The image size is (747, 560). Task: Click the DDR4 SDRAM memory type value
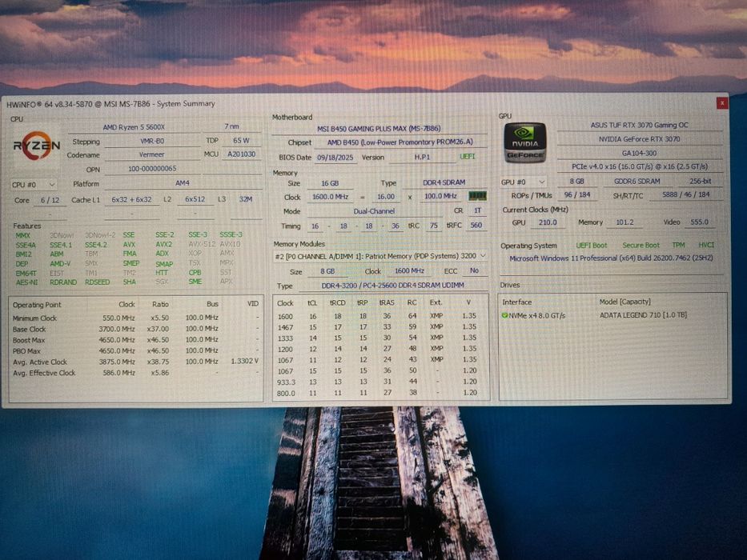(x=444, y=182)
